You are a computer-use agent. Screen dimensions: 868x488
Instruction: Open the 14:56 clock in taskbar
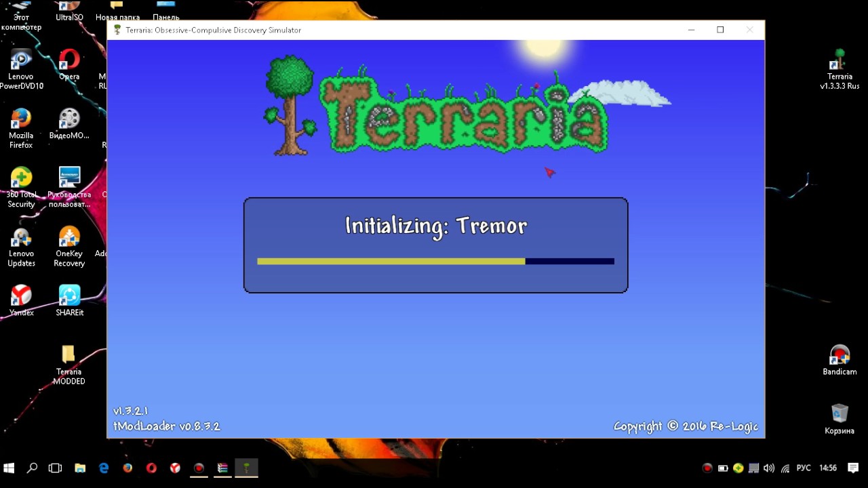pos(827,468)
